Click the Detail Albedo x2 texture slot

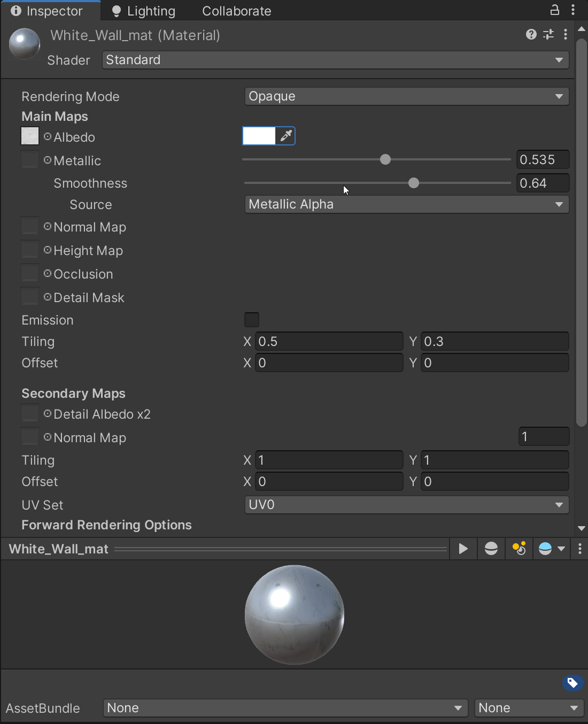tap(30, 413)
